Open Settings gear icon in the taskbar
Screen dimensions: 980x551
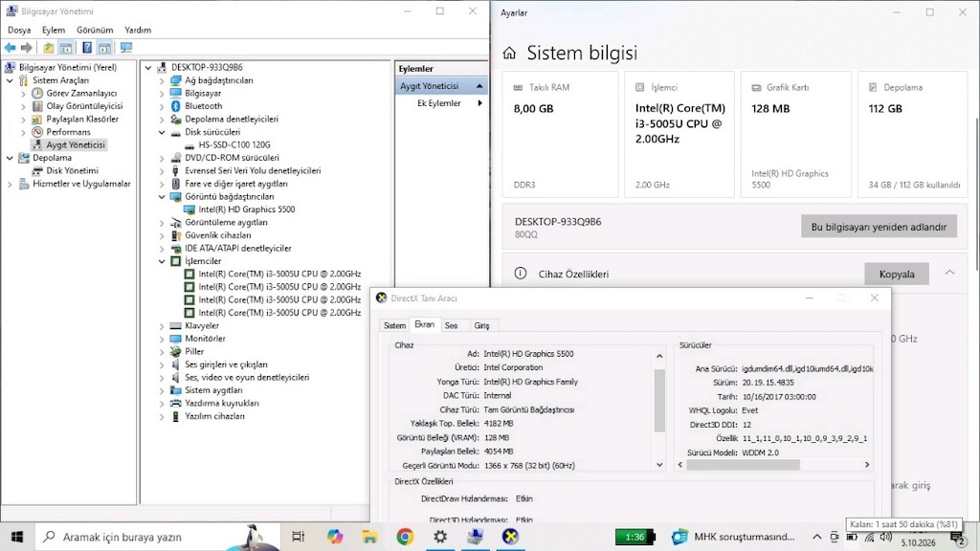click(x=440, y=537)
